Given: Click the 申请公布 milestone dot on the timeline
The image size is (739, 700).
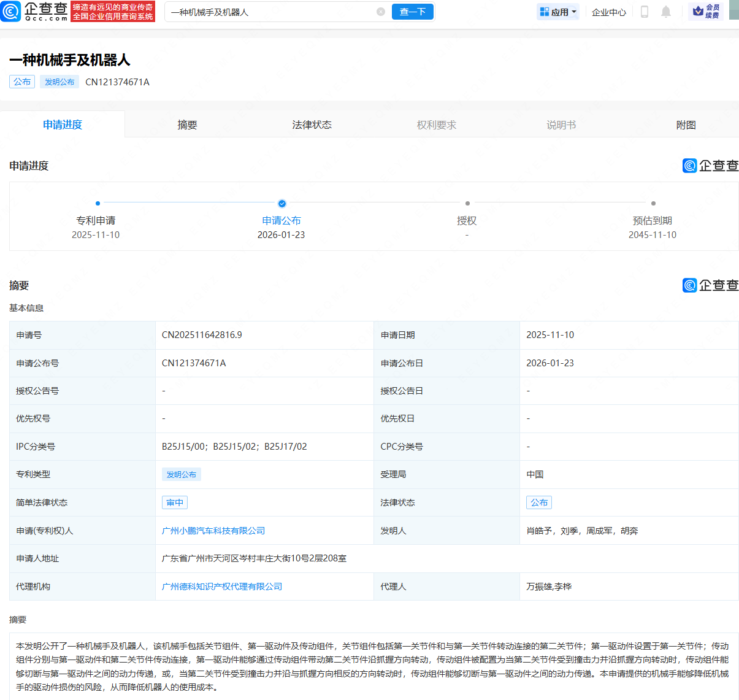Looking at the screenshot, I should pyautogui.click(x=281, y=203).
